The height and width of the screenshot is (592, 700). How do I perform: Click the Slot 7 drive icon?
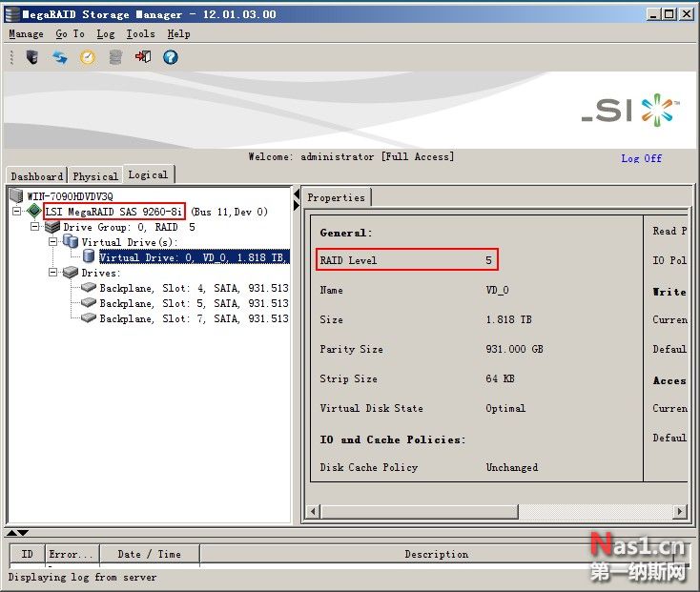pyautogui.click(x=89, y=317)
